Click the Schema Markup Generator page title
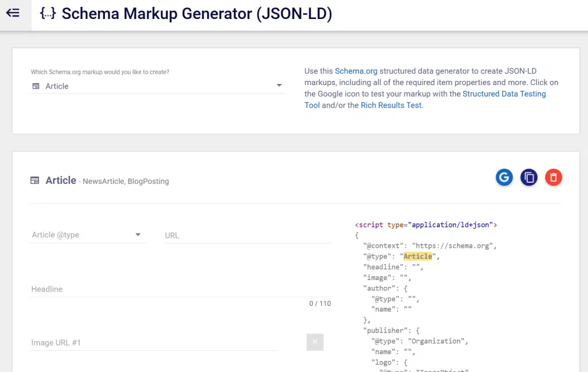This screenshot has width=588, height=372. coord(196,14)
